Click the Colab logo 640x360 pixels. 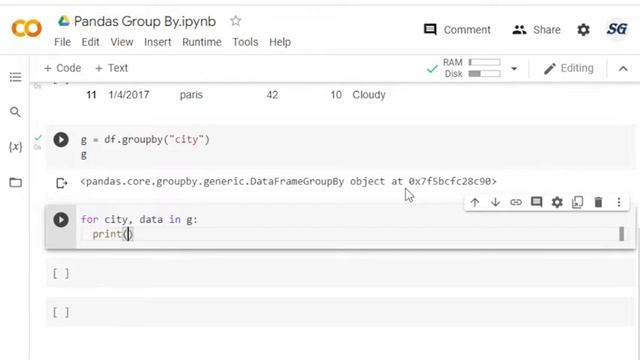click(x=27, y=29)
